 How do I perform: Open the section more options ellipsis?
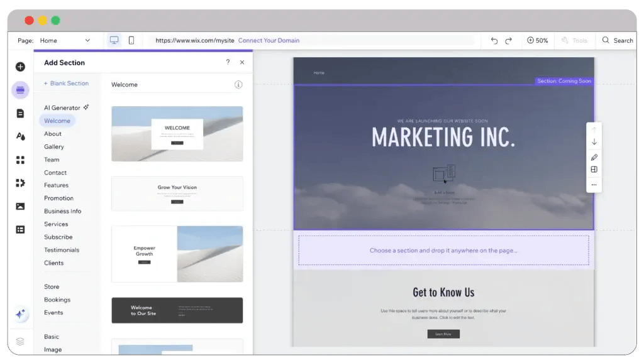[594, 185]
